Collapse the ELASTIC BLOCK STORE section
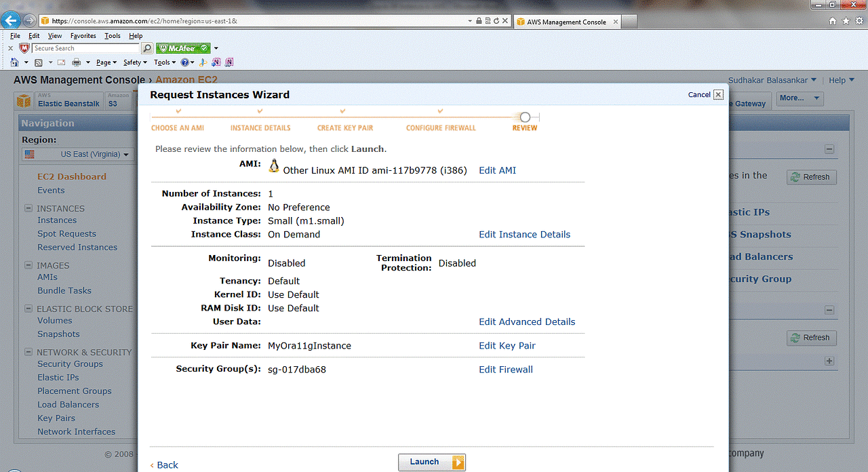Viewport: 868px width, 472px height. [x=28, y=309]
